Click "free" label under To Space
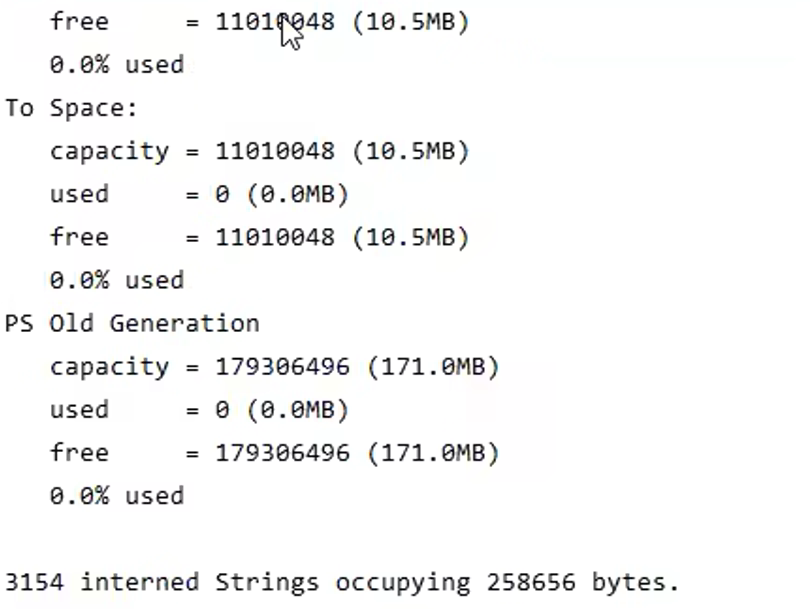Viewport: 810px width, 609px height. [x=79, y=237]
